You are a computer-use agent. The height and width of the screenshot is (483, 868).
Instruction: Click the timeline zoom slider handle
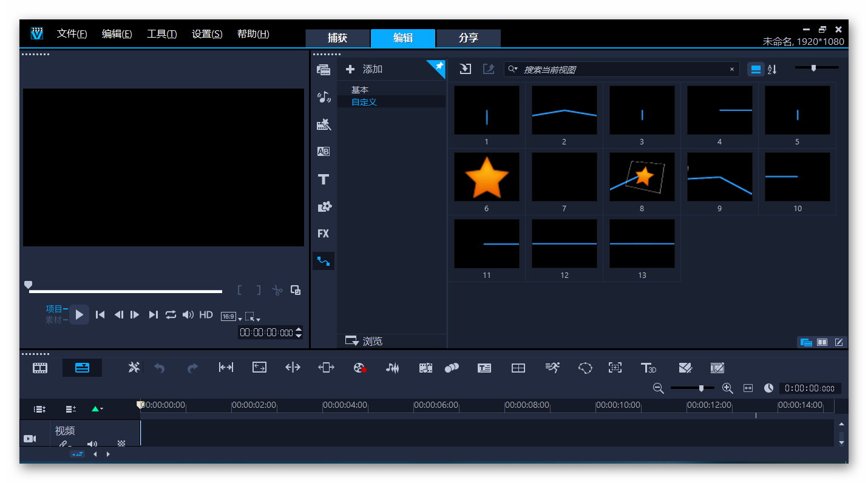[702, 388]
